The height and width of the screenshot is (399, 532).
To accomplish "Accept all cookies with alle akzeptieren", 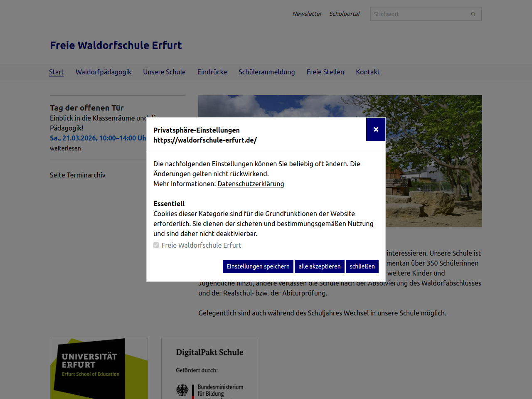I will [319, 266].
